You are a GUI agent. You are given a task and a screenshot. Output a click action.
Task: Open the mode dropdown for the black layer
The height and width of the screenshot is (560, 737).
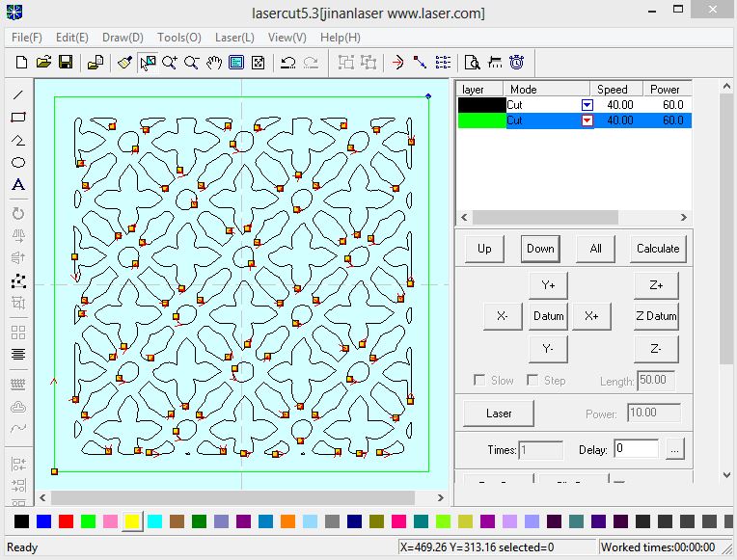click(587, 105)
